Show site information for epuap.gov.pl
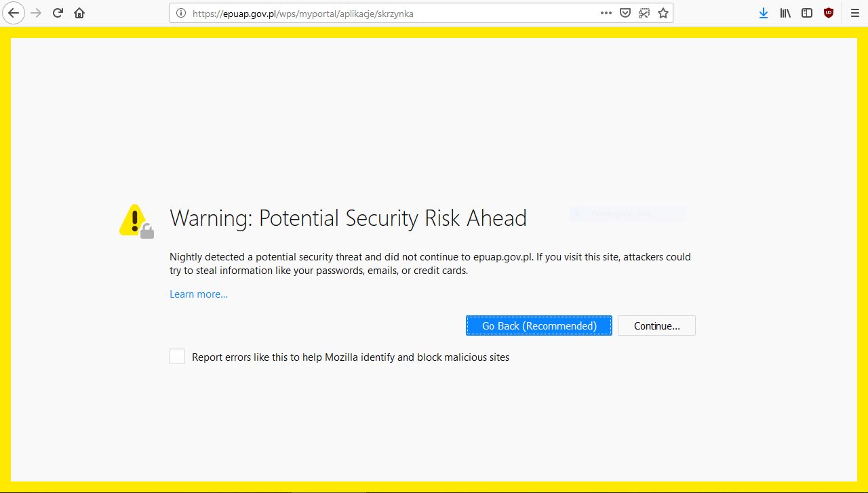The height and width of the screenshot is (493, 868). point(181,13)
